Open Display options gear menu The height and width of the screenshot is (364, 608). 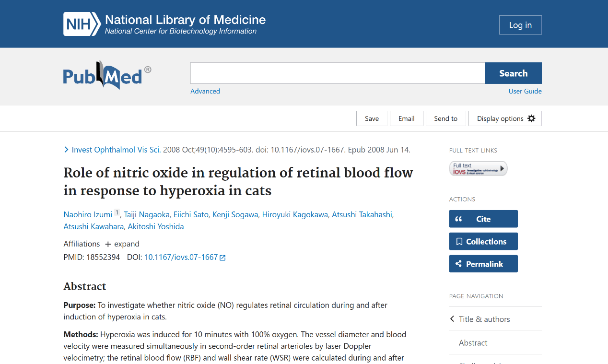pos(505,118)
